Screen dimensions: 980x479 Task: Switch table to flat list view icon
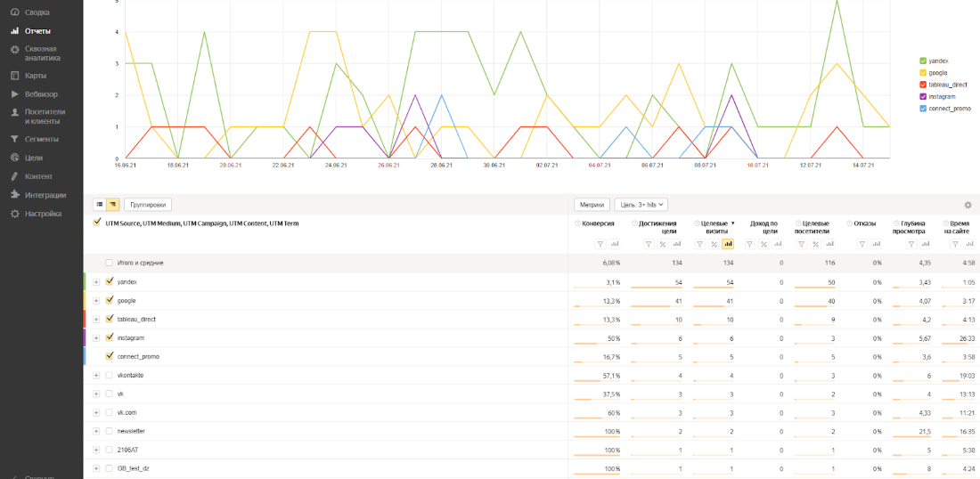point(100,204)
